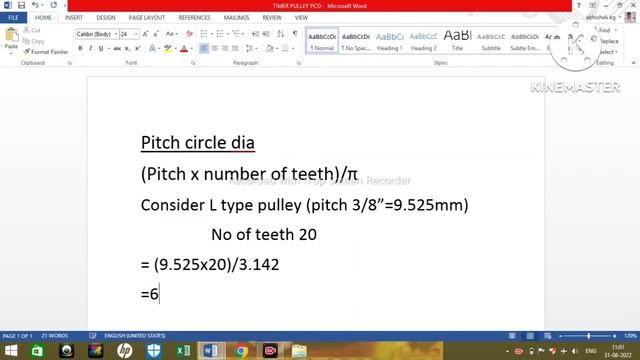Open the font size dropdown
The image size is (640, 360).
click(136, 34)
